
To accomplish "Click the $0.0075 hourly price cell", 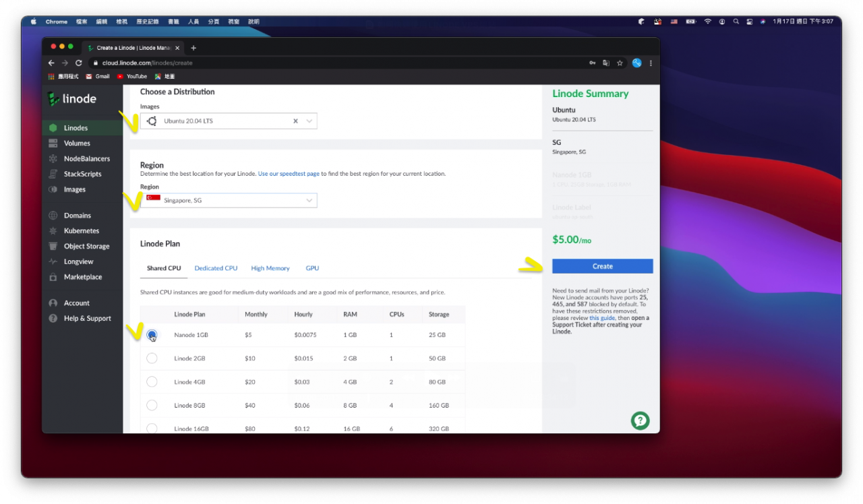I will [305, 335].
